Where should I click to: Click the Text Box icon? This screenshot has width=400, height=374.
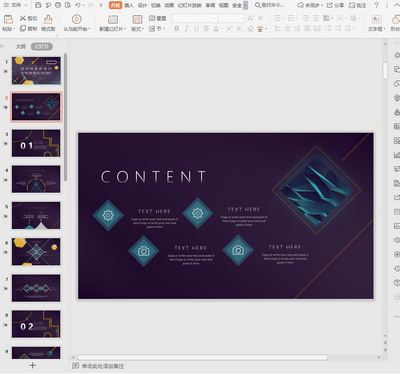click(376, 19)
